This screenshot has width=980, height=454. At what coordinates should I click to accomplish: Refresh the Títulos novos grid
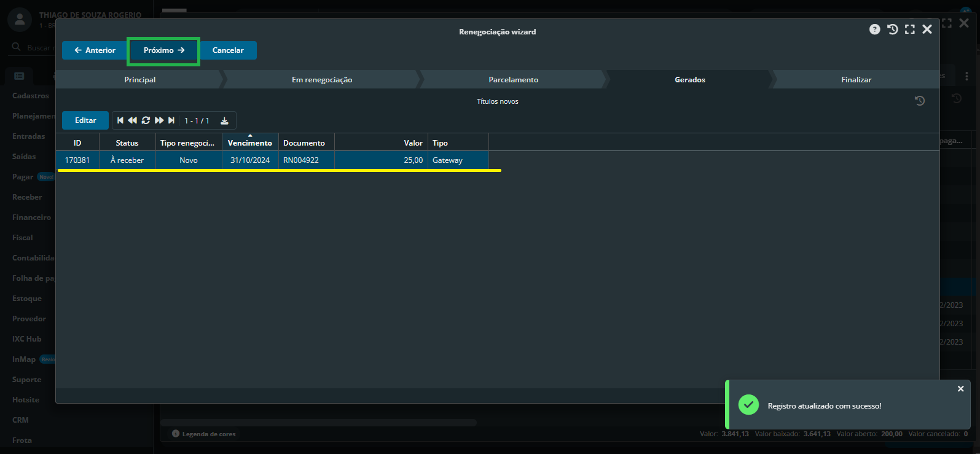point(146,120)
